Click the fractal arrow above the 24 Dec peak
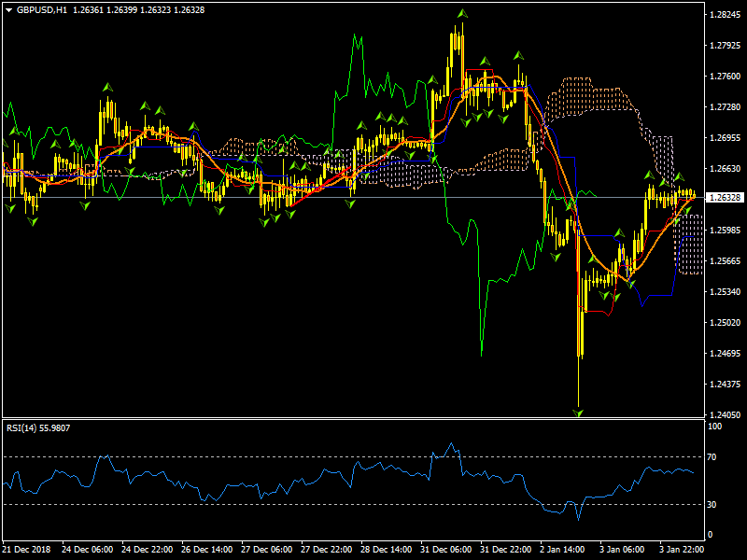747x560 pixels. [x=107, y=87]
